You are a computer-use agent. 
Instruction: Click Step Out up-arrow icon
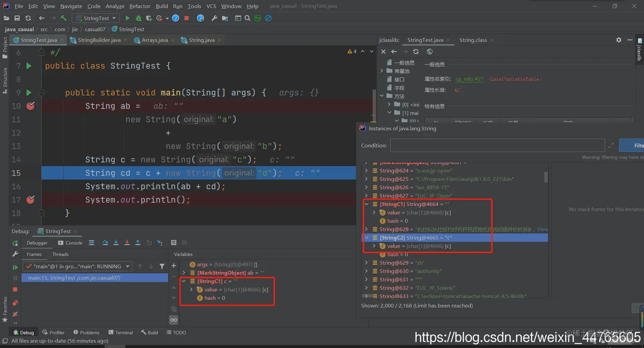coord(138,242)
